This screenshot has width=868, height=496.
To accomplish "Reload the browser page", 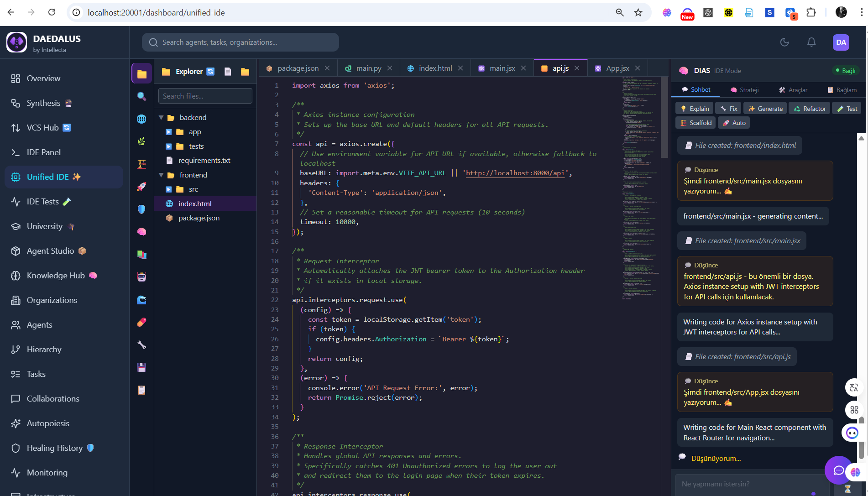I will point(52,12).
